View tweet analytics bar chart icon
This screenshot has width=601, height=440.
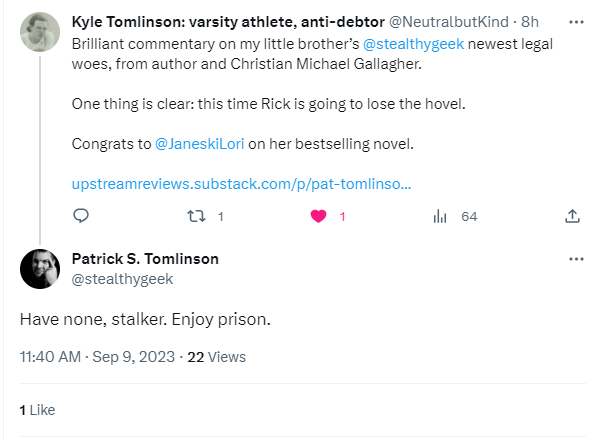(x=439, y=215)
